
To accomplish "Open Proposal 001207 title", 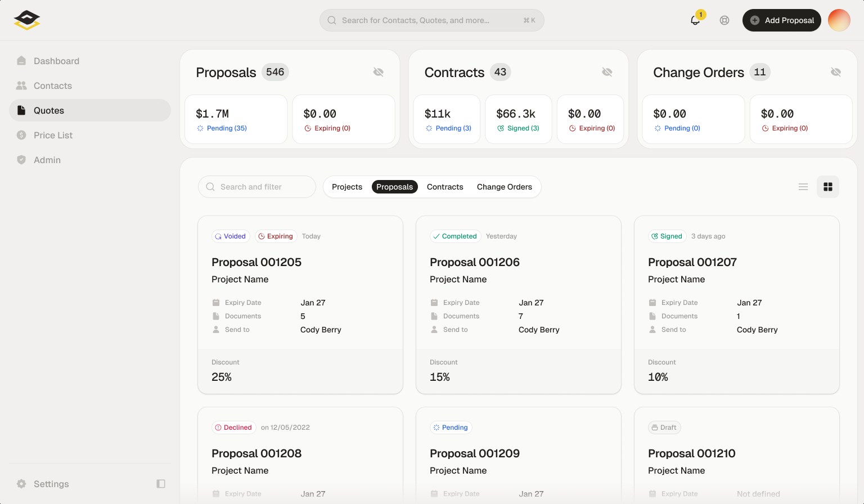I will (x=692, y=262).
